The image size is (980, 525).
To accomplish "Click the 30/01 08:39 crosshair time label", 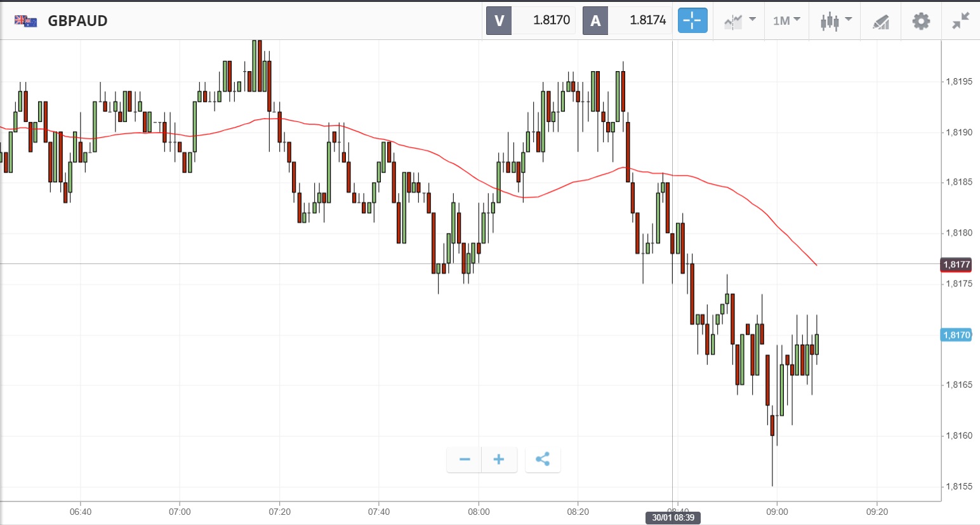I will 673,518.
